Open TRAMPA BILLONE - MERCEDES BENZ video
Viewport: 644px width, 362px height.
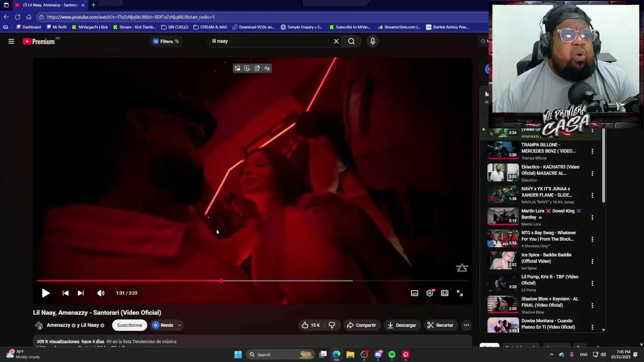548,148
